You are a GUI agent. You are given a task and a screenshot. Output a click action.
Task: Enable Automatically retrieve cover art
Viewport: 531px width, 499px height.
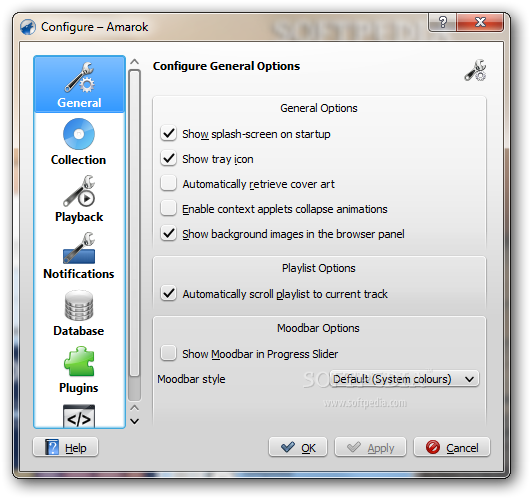click(x=168, y=183)
